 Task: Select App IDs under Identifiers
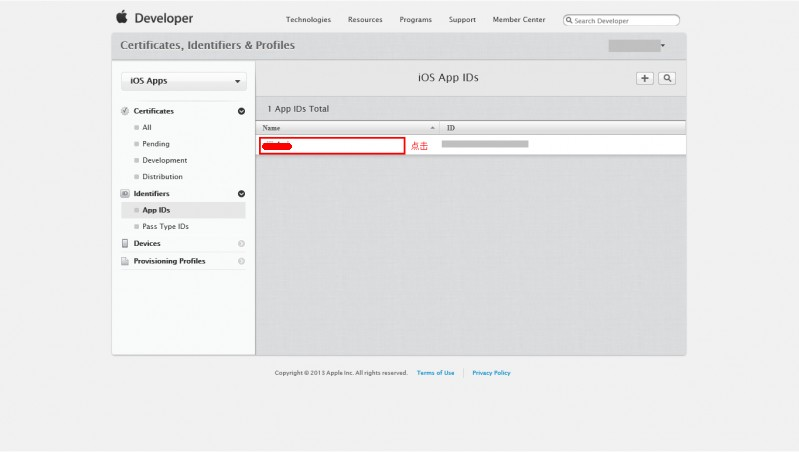(156, 210)
